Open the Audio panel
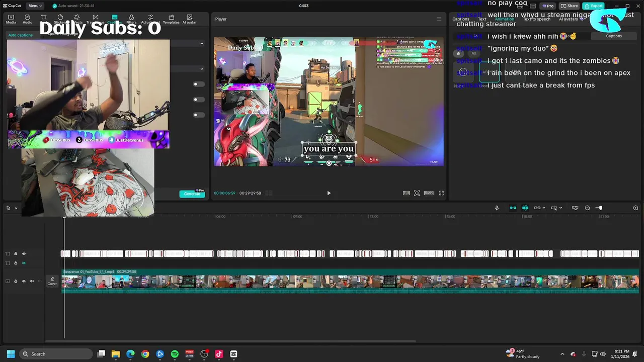The image size is (644, 362). coord(27,19)
